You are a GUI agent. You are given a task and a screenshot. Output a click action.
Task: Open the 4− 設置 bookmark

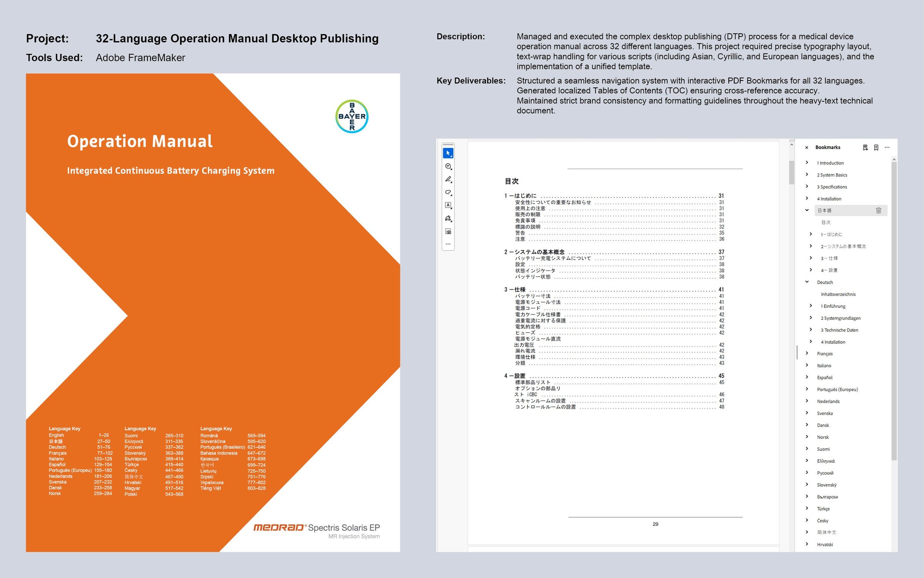pos(829,270)
